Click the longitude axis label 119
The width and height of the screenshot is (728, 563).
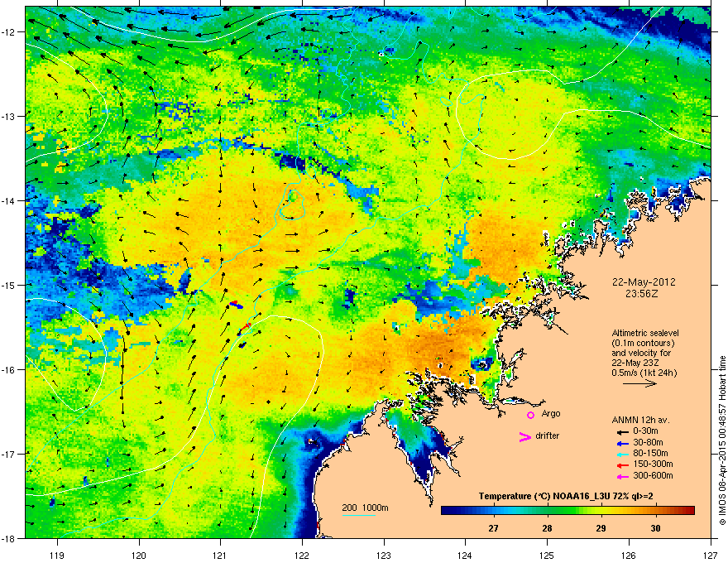click(x=57, y=555)
